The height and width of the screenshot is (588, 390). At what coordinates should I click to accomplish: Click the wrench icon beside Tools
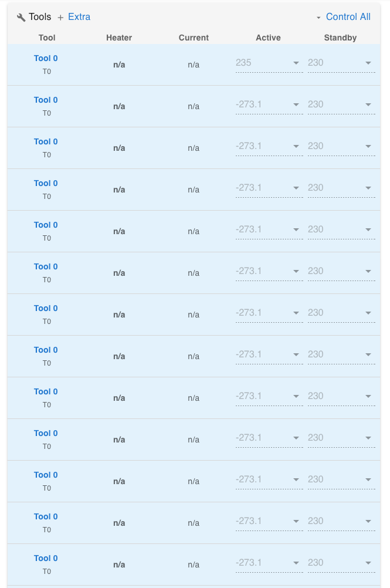tap(21, 16)
